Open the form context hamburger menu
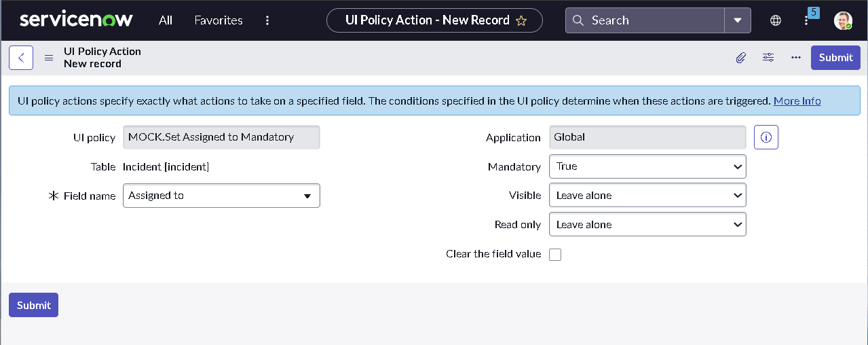This screenshot has width=868, height=345. coord(49,58)
